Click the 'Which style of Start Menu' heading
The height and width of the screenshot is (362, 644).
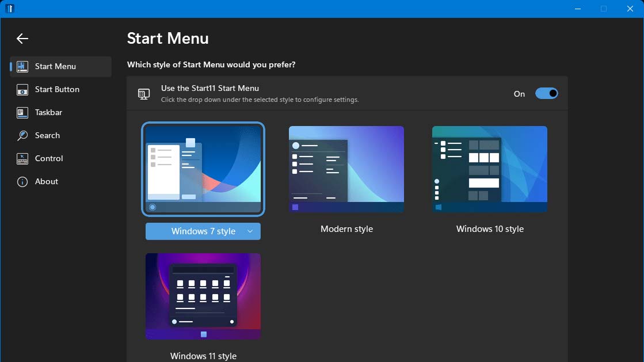point(211,64)
